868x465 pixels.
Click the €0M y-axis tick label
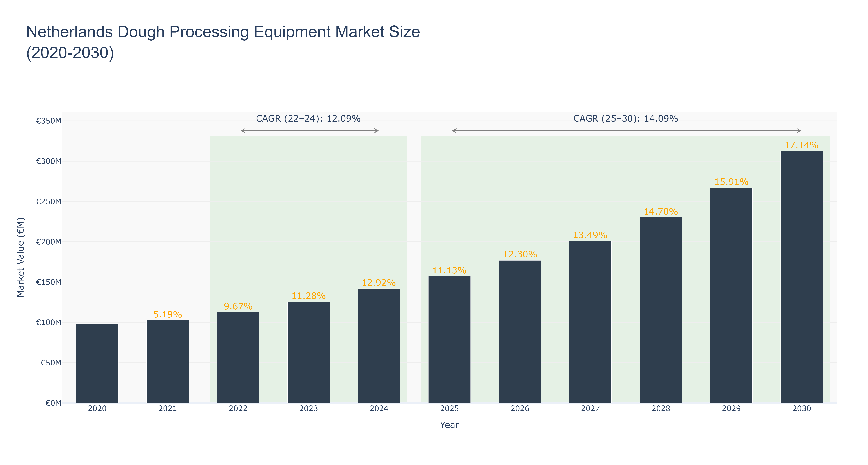pyautogui.click(x=53, y=403)
